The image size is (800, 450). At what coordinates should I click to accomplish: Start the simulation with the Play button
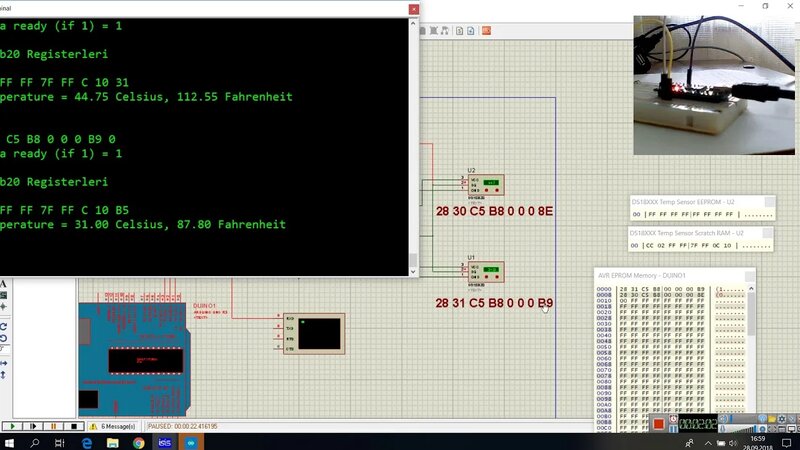[x=13, y=426]
